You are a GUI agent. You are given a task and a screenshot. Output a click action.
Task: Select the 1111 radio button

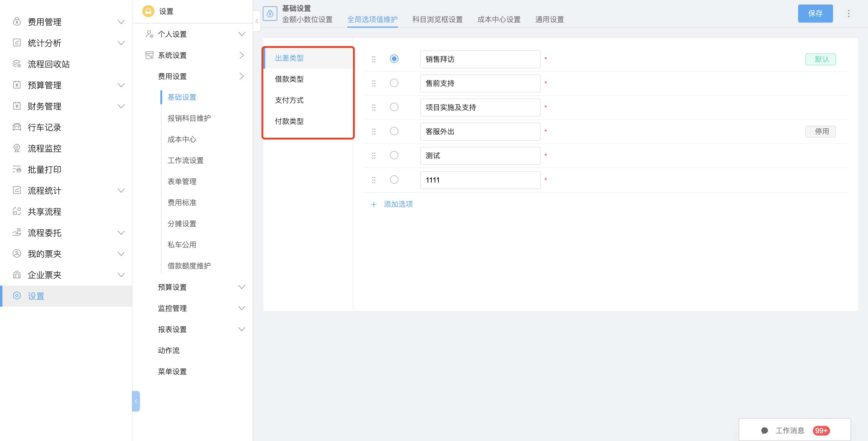[x=394, y=180]
